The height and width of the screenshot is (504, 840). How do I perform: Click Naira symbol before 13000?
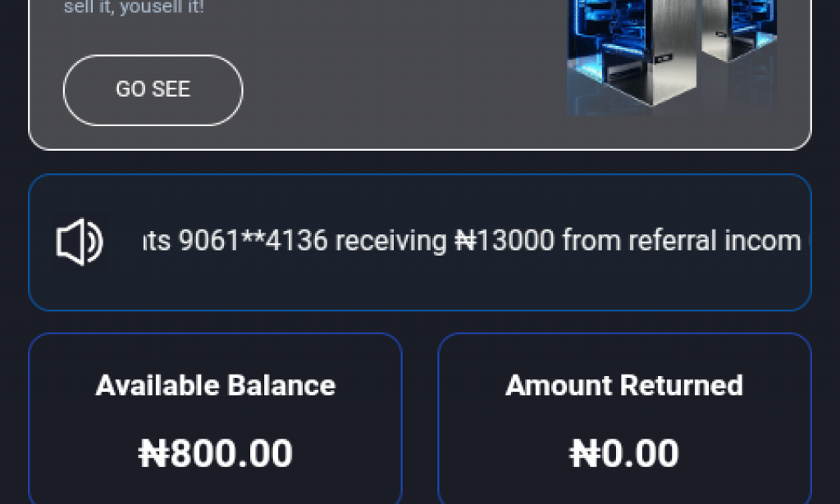pos(465,241)
